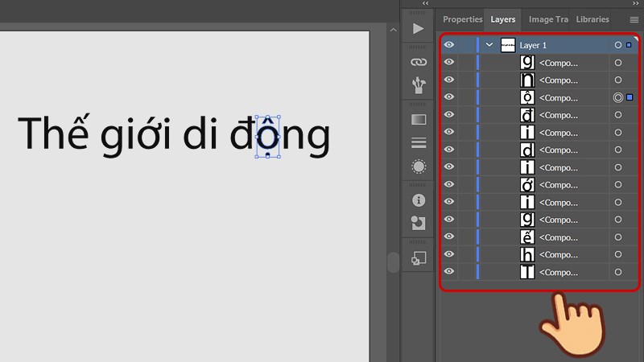Toggle visibility of the n compound path
The image size is (644, 362).
click(449, 80)
